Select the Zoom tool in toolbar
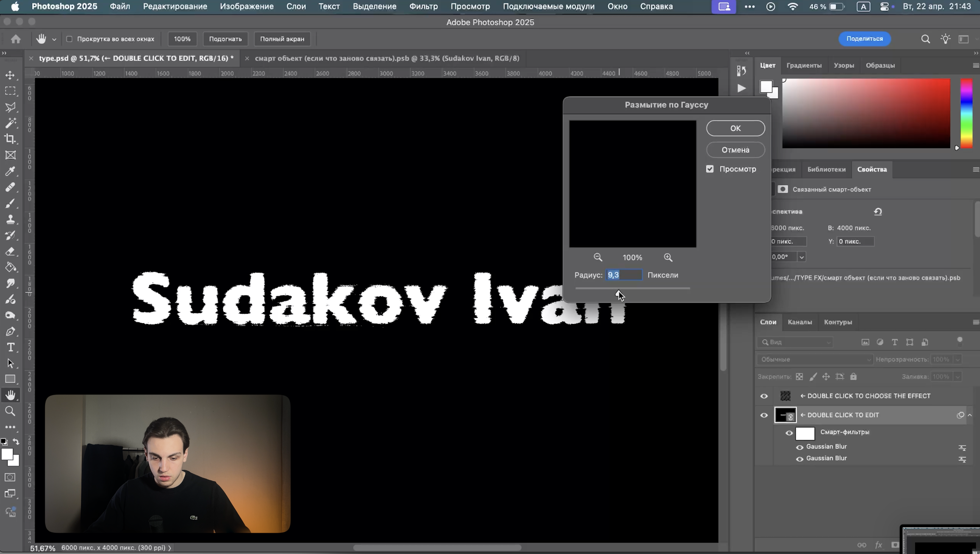 (x=10, y=411)
